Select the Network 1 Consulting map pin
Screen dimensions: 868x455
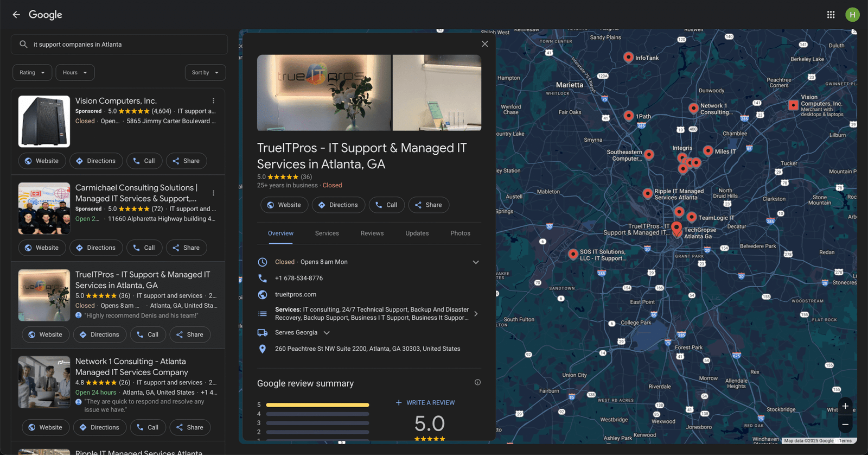(x=693, y=108)
